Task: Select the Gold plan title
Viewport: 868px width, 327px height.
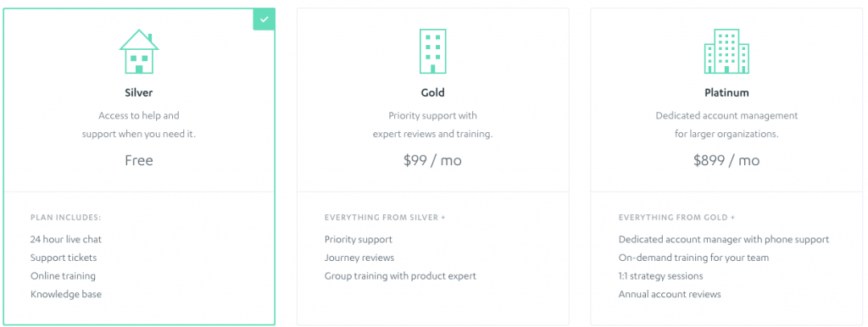Action: [433, 92]
